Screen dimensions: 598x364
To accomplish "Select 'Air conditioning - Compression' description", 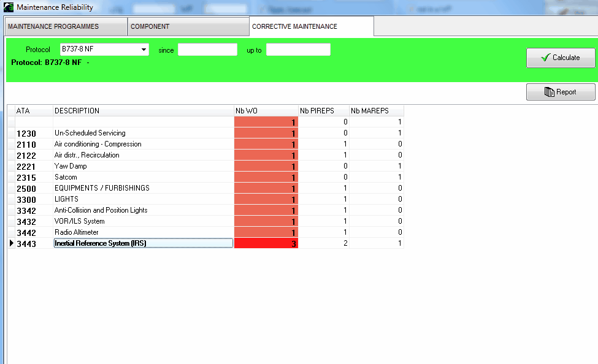I will pyautogui.click(x=144, y=144).
